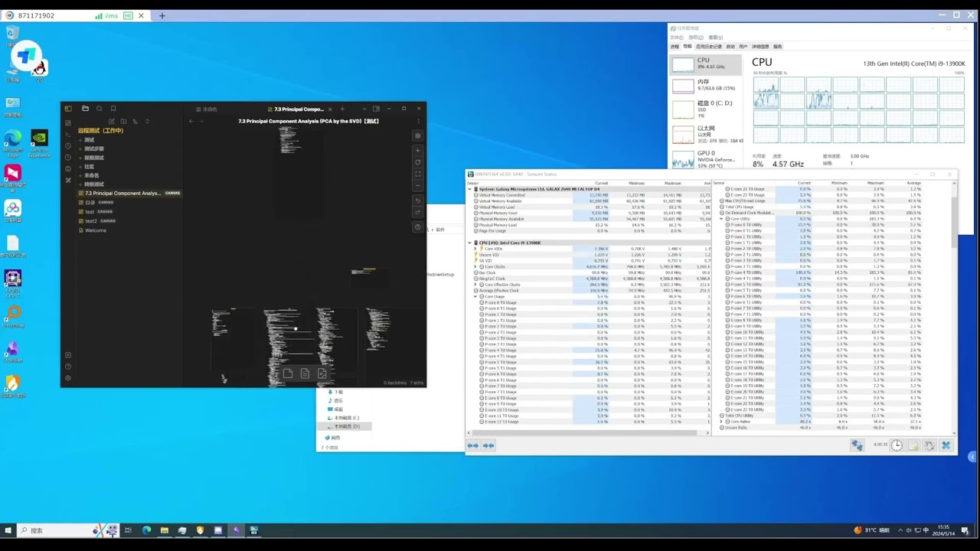Zoom in on the Obsidian canvas
The height and width of the screenshot is (551, 980).
417,151
